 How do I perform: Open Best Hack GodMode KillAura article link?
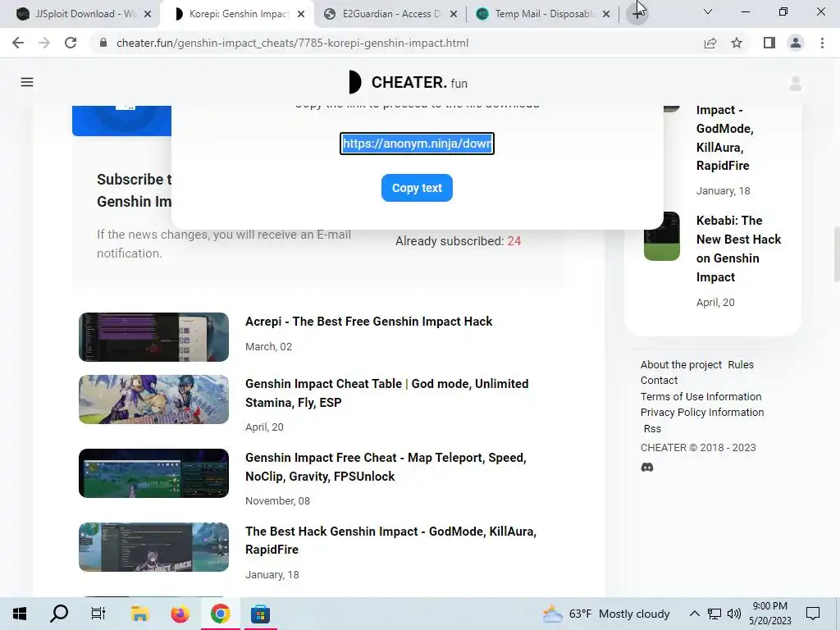pos(390,540)
